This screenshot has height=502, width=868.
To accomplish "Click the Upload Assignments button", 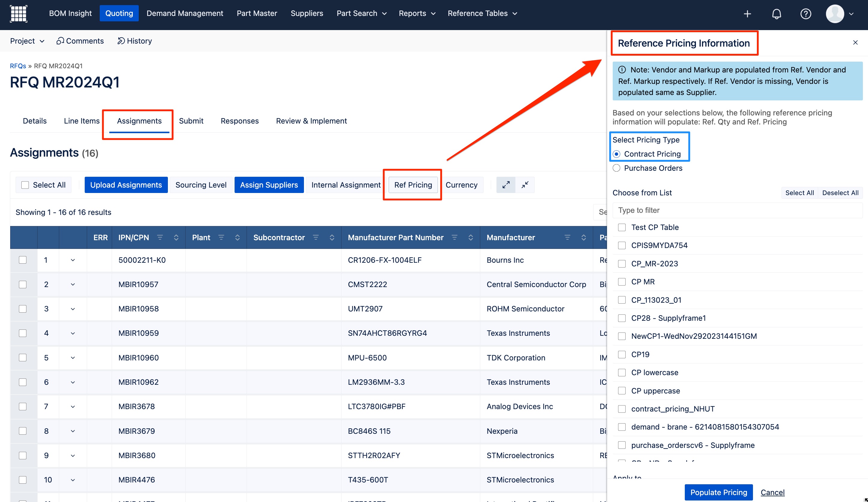I will (x=126, y=185).
